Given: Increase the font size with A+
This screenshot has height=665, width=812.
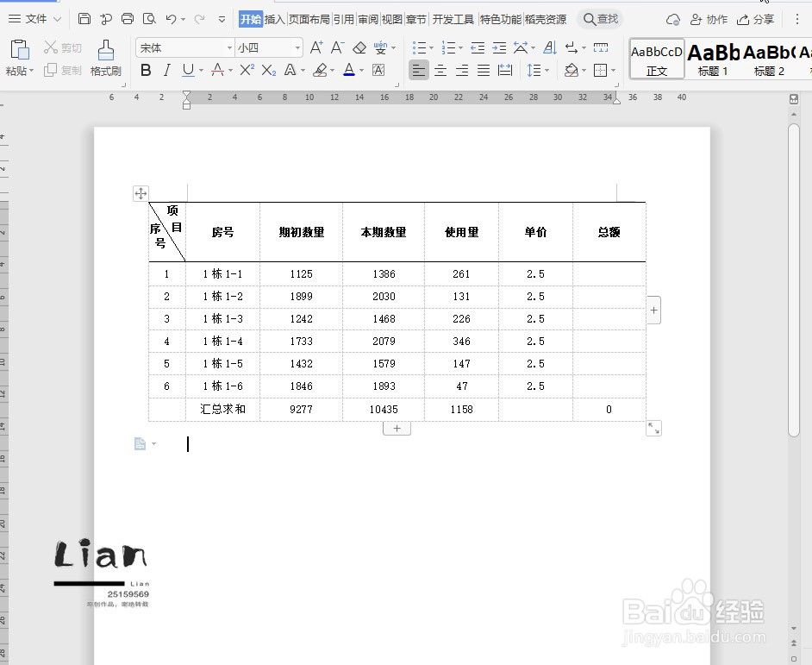Looking at the screenshot, I should click(x=316, y=47).
